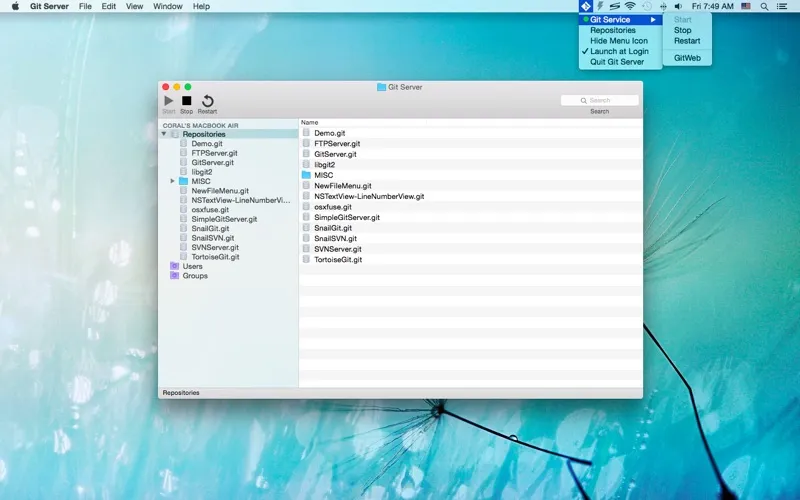This screenshot has height=500, width=800.
Task: Click icon beside TortoiseGit.git in file list
Action: (306, 259)
